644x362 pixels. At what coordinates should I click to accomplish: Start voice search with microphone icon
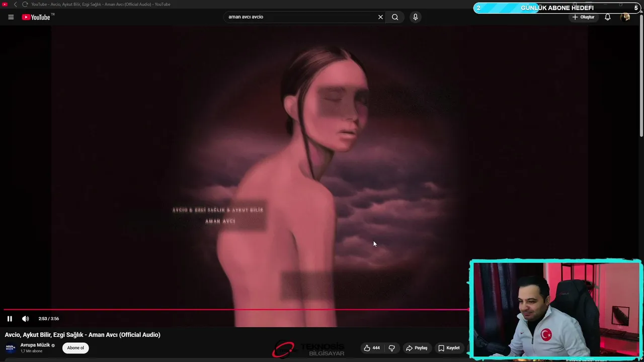[415, 17]
